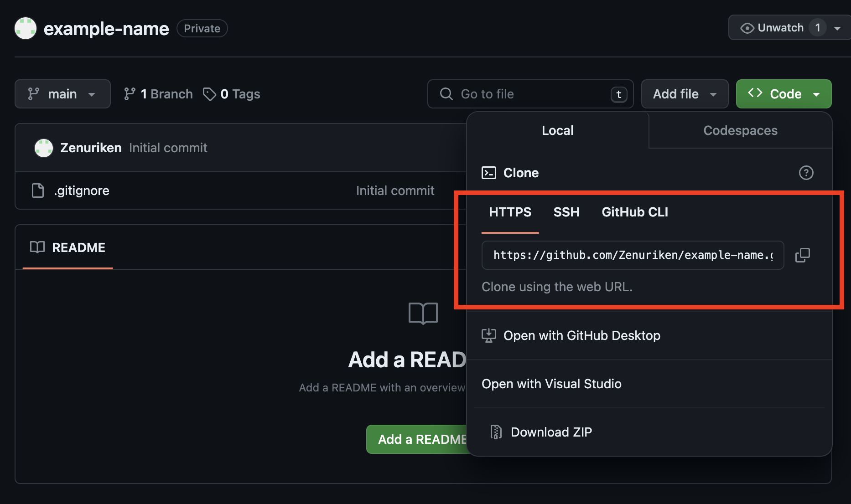Image resolution: width=851 pixels, height=504 pixels.
Task: Click the GitHub Desktop download icon
Action: pos(489,335)
